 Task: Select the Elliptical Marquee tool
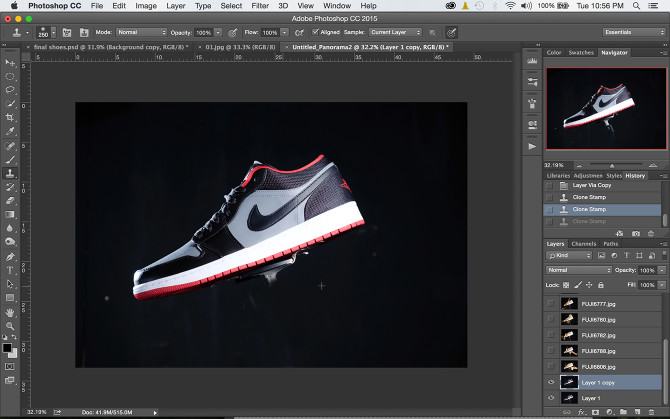(10, 77)
